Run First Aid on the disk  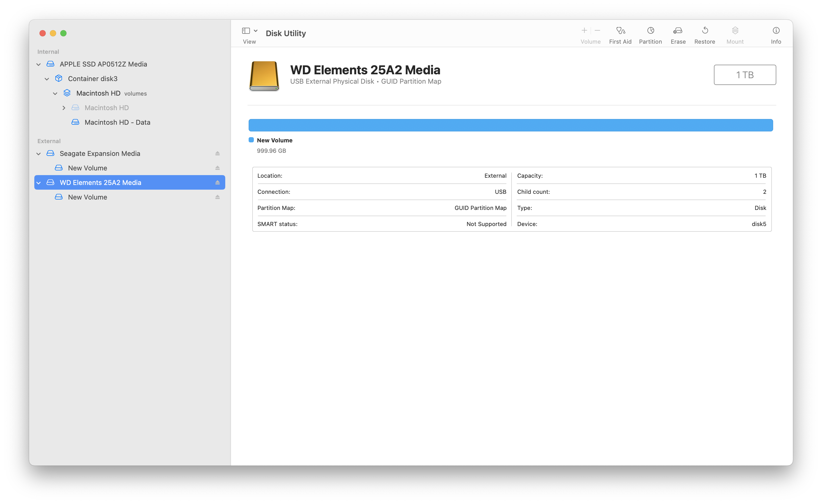pos(620,35)
